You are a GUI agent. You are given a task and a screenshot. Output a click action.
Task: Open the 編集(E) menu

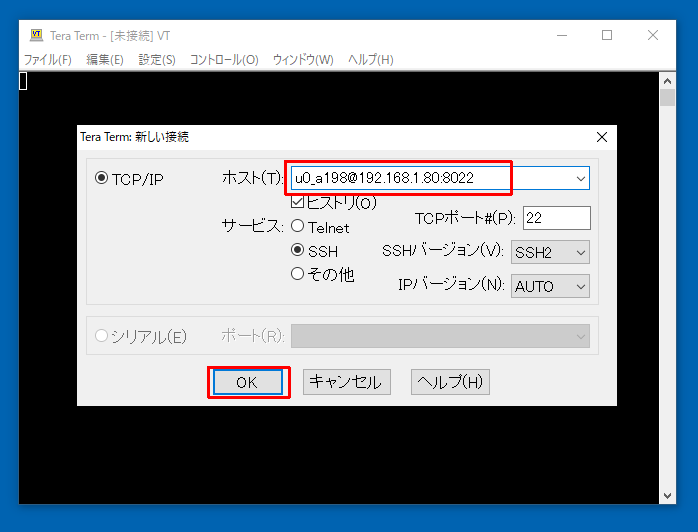[x=105, y=60]
